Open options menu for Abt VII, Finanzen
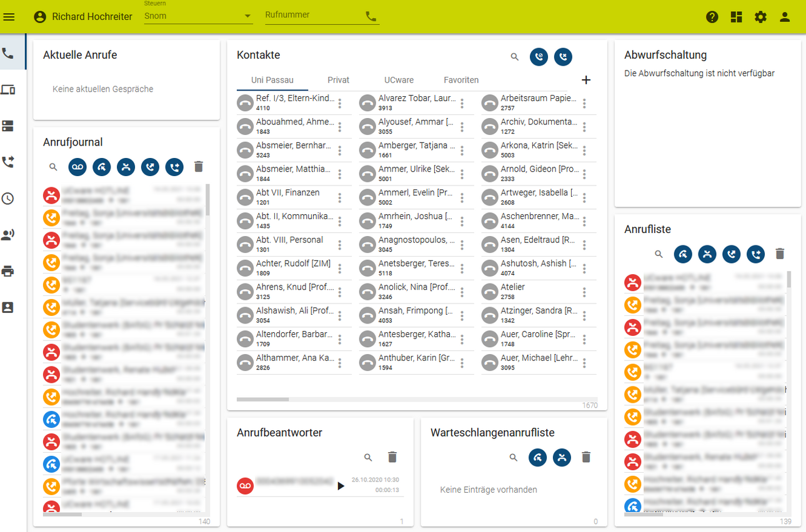This screenshot has width=806, height=532. point(340,198)
